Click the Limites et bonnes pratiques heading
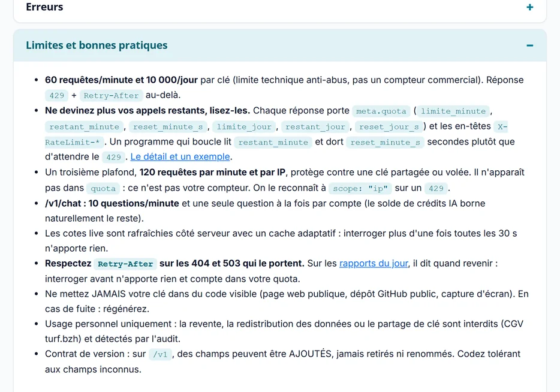 [97, 46]
